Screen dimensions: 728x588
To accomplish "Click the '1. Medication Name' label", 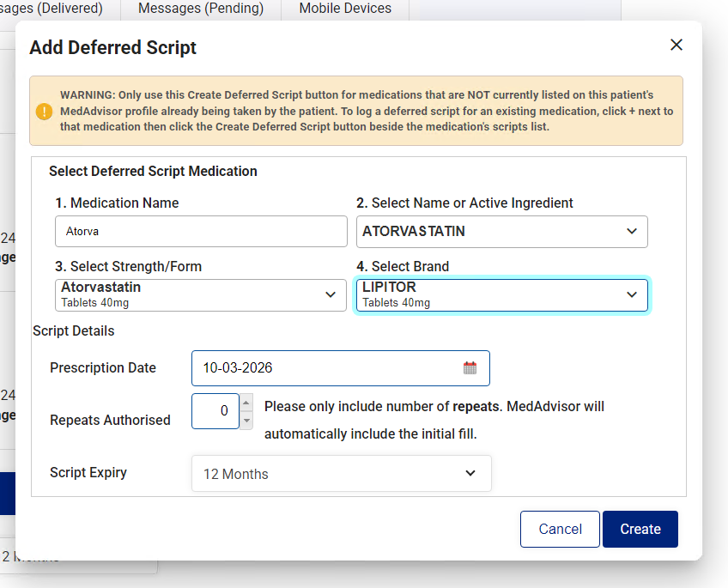I will [117, 203].
